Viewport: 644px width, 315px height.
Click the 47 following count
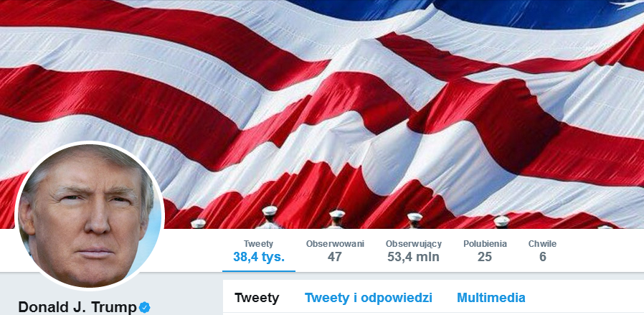coord(335,257)
